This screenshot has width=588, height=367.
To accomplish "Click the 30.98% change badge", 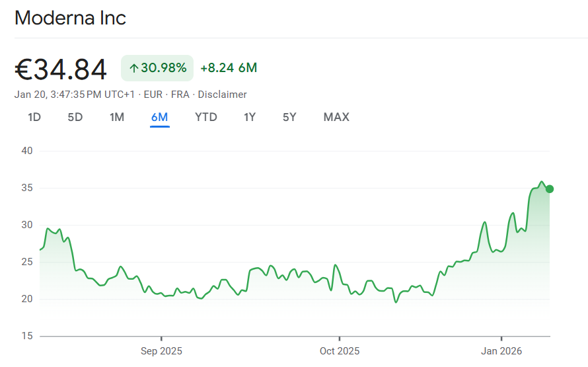I will 157,68.
